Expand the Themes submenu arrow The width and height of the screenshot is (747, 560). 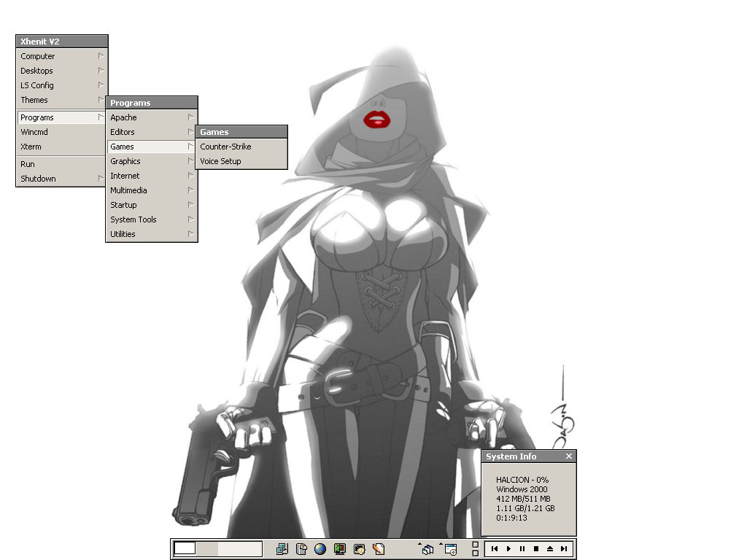pyautogui.click(x=101, y=99)
